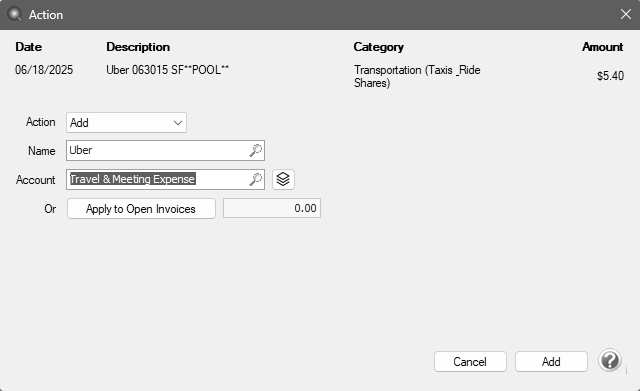This screenshot has width=640, height=391.
Task: Close the Action dialog with the X
Action: pyautogui.click(x=625, y=14)
